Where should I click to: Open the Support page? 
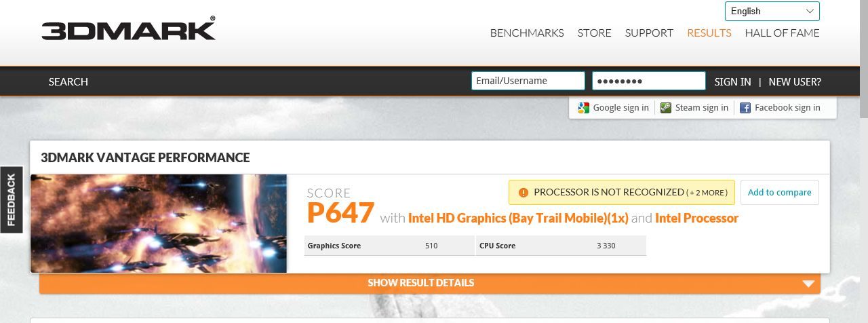[x=649, y=33]
